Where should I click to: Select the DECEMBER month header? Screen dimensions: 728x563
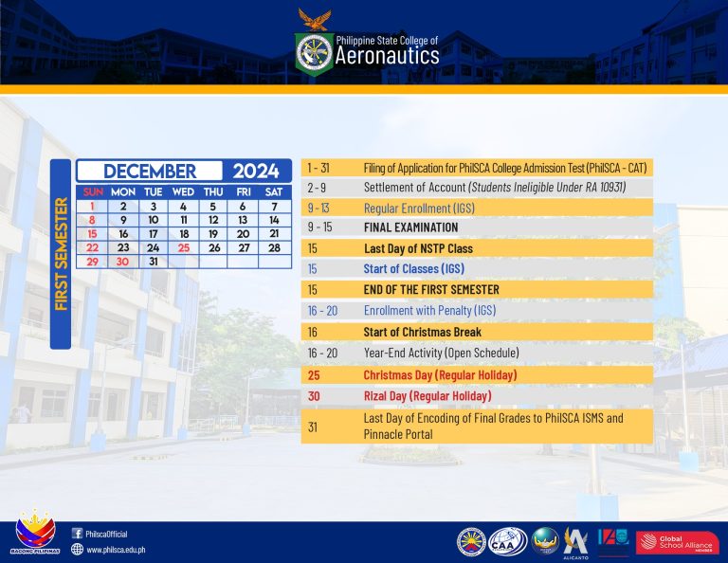(150, 172)
